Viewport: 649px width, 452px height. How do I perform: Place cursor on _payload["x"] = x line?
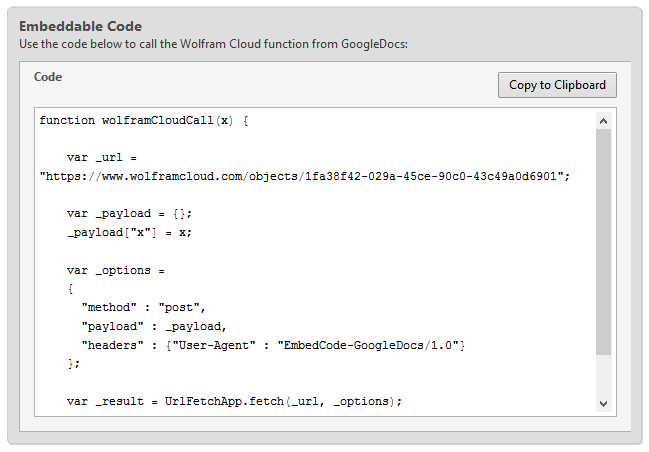[128, 232]
